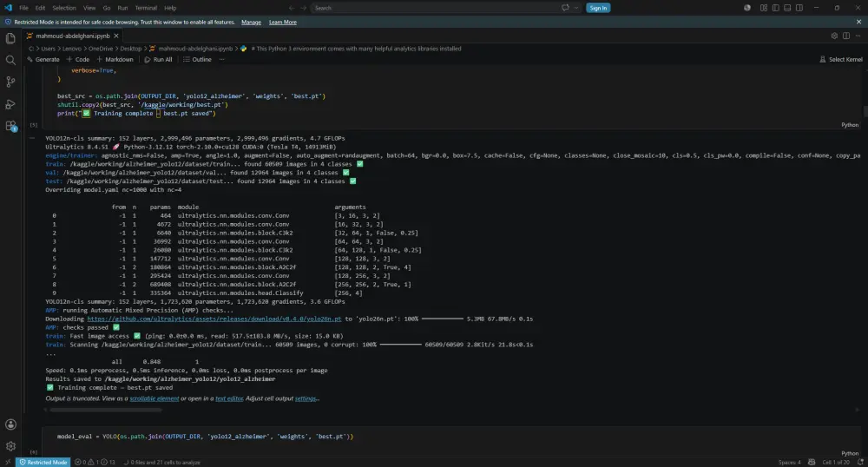
Task: Click the title bar Search field
Action: click(435, 8)
